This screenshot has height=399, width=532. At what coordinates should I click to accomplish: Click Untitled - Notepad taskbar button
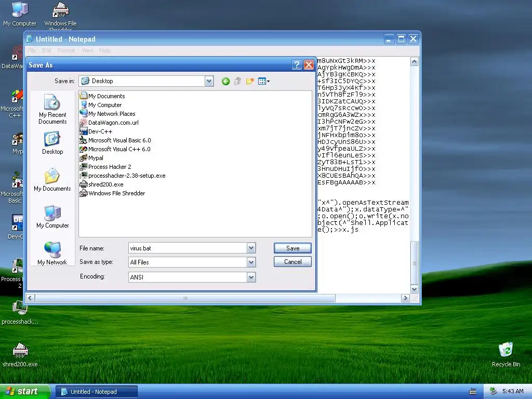pyautogui.click(x=96, y=392)
